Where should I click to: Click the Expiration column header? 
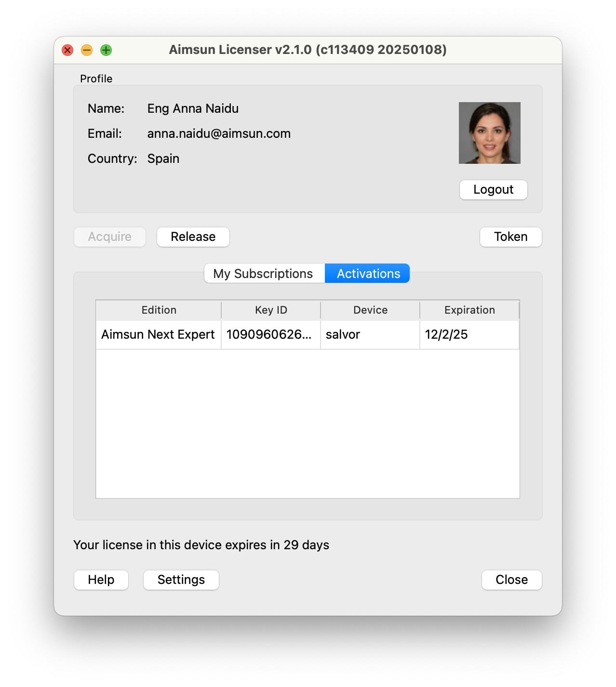[469, 310]
